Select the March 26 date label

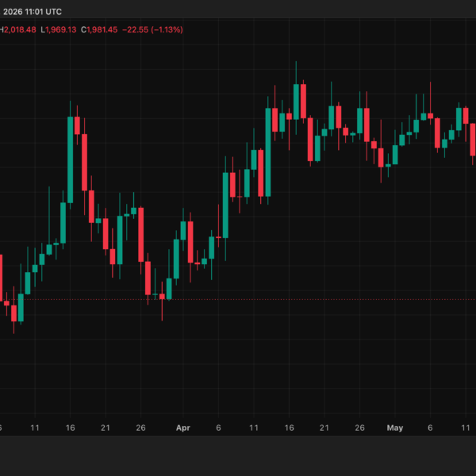(x=140, y=428)
